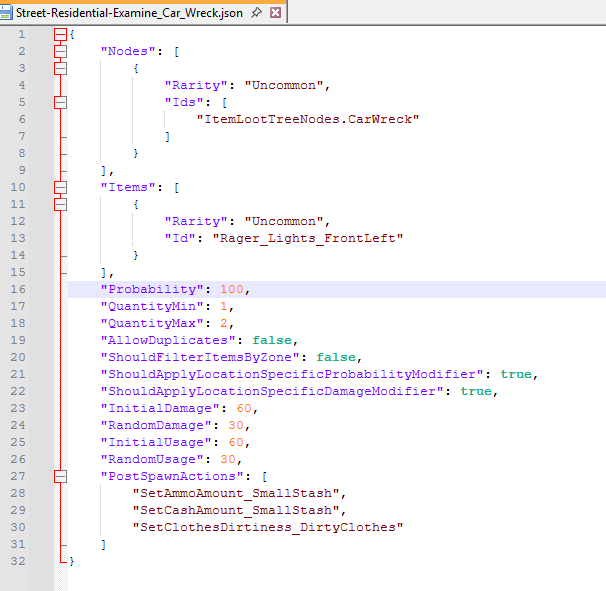Click the "ItemLootTreeNodes.CarWreck" string
Screen dimensions: 606x591
pos(308,119)
